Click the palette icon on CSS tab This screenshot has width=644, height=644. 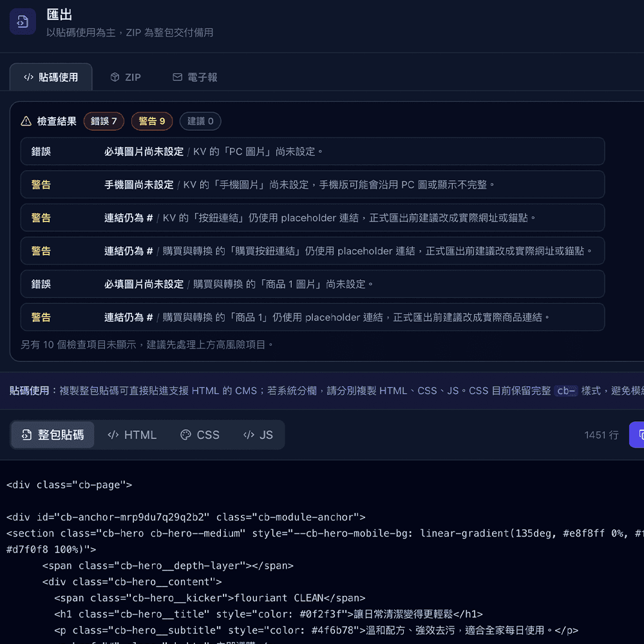[x=185, y=435]
